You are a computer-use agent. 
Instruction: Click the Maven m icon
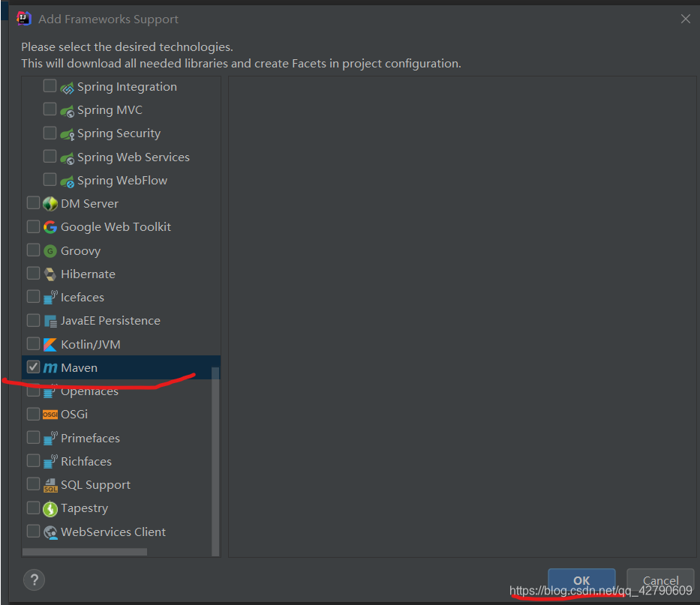50,367
